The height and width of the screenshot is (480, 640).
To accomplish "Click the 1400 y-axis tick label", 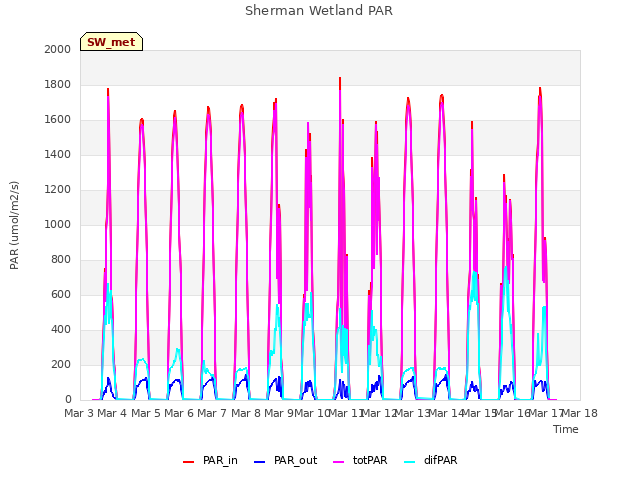I will [58, 154].
